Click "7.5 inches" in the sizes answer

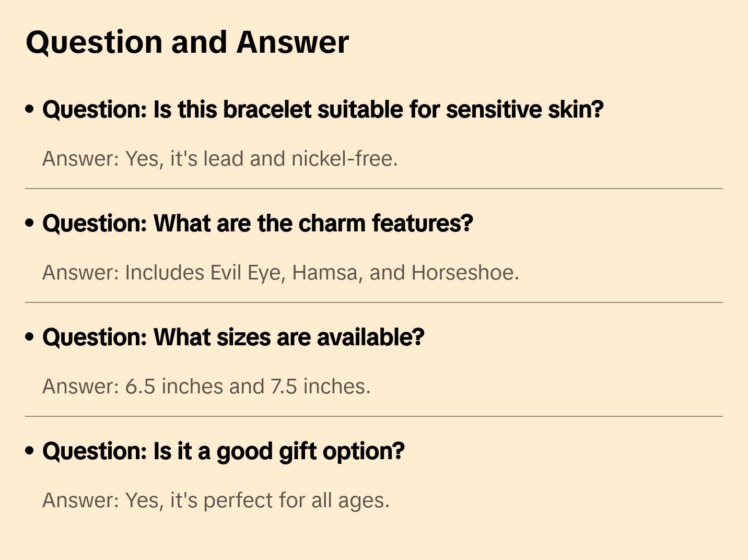click(320, 387)
